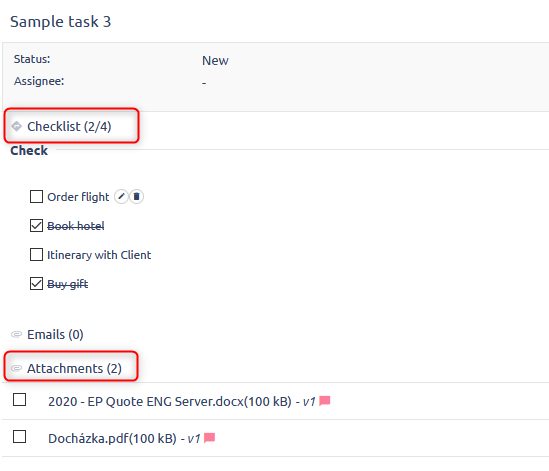Image resolution: width=549 pixels, height=471 pixels.
Task: Click the Attachments section paperclip icon
Action: (x=16, y=368)
